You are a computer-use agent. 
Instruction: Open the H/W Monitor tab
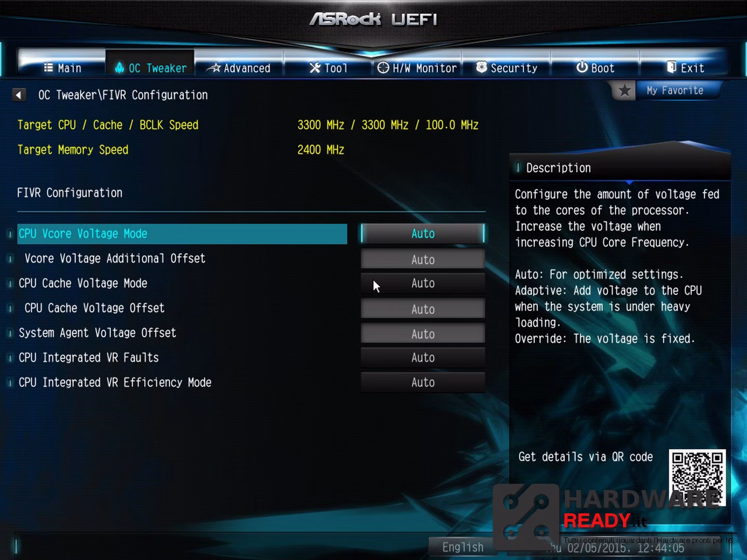coord(417,68)
